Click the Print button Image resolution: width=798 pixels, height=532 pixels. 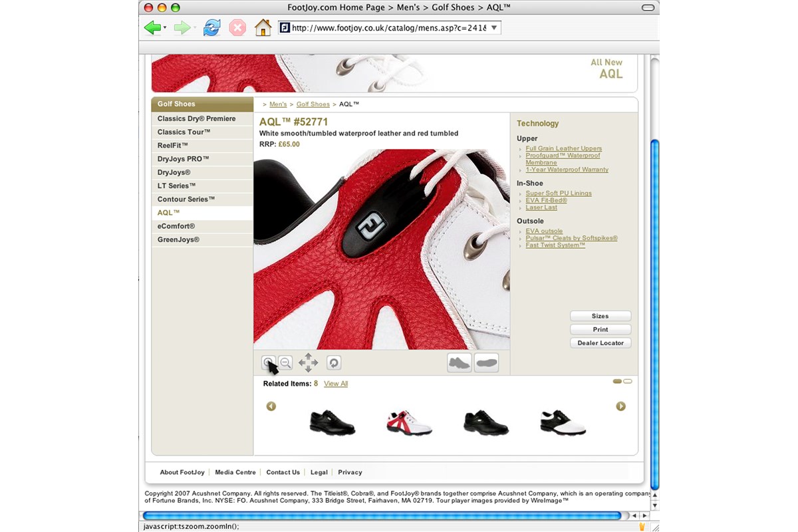tap(600, 330)
